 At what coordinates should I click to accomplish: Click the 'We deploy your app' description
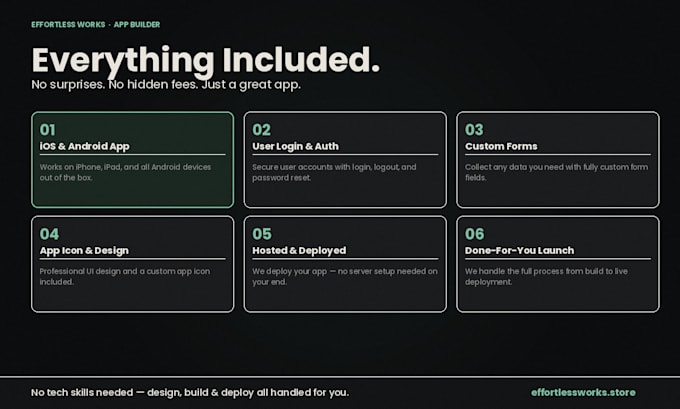coord(345,276)
